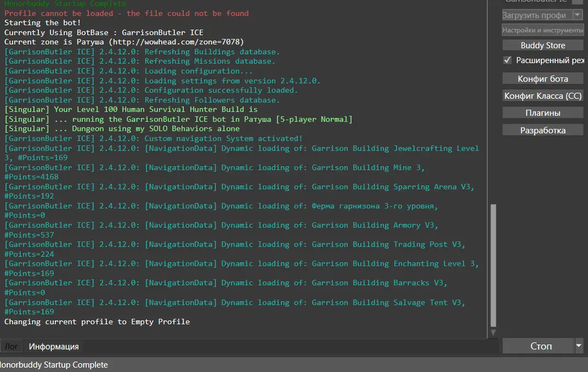Open the Плагины plugins window

(x=542, y=113)
